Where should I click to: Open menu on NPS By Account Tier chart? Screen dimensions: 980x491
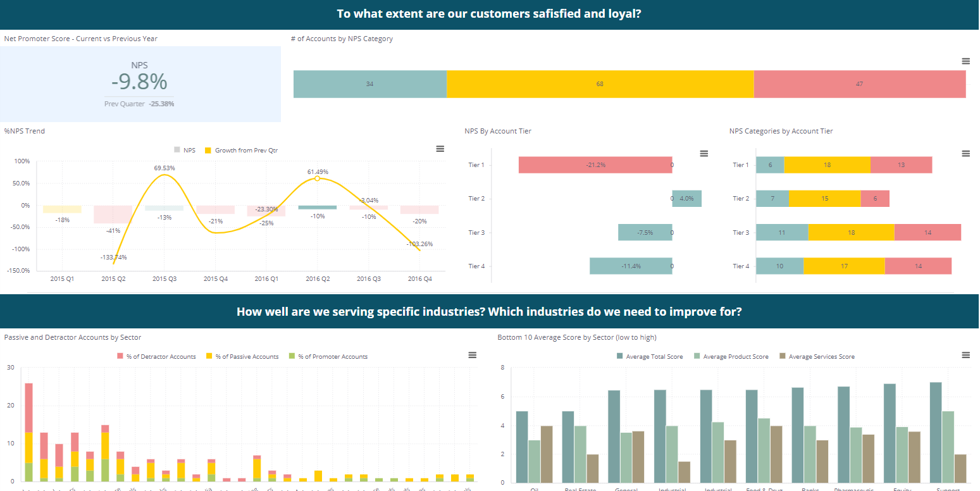[x=704, y=153]
